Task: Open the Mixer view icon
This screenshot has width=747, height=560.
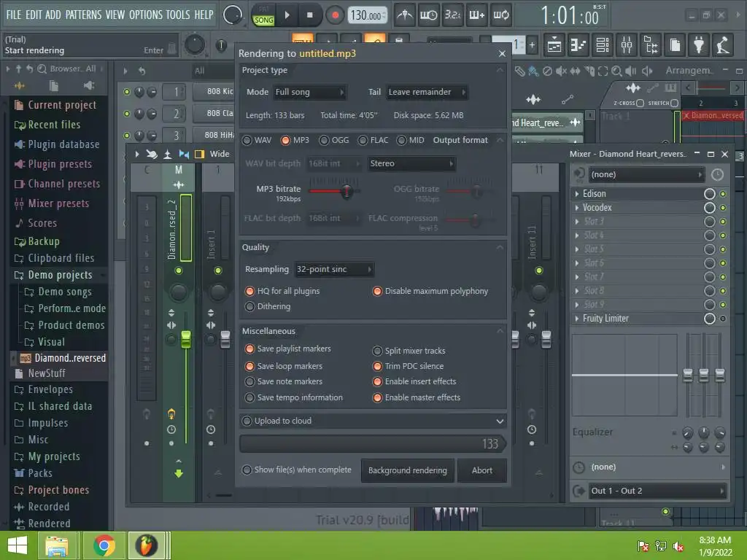Action: pos(627,44)
